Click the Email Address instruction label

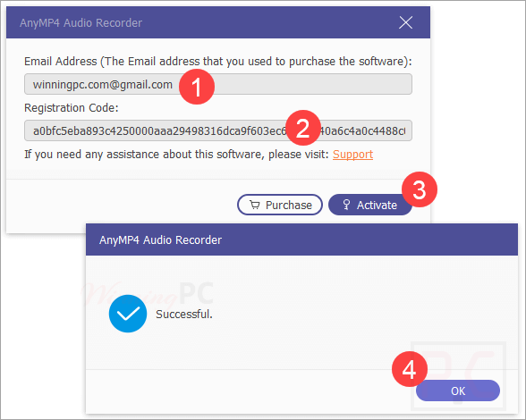tap(218, 62)
